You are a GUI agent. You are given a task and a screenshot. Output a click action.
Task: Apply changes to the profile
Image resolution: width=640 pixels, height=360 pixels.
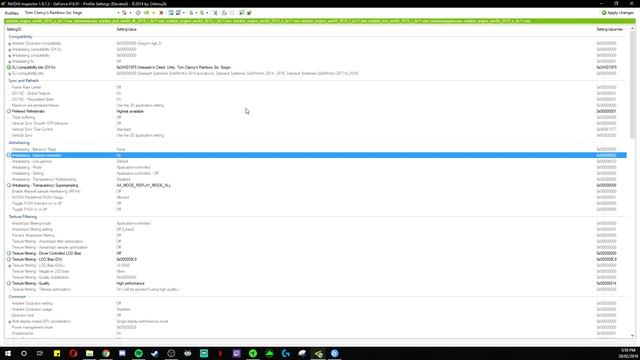tap(618, 13)
